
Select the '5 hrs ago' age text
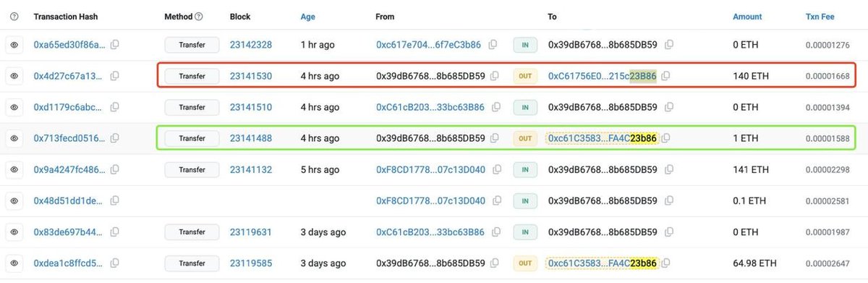pyautogui.click(x=320, y=169)
